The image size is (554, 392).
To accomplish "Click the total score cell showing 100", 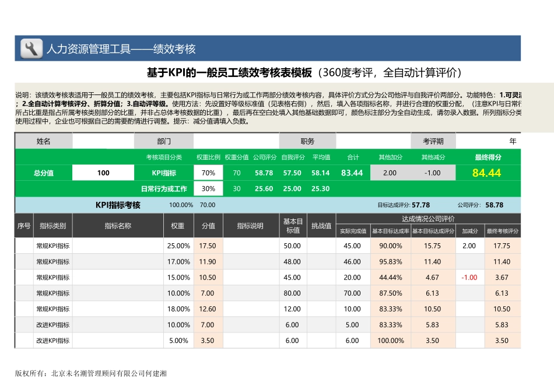I will [102, 173].
